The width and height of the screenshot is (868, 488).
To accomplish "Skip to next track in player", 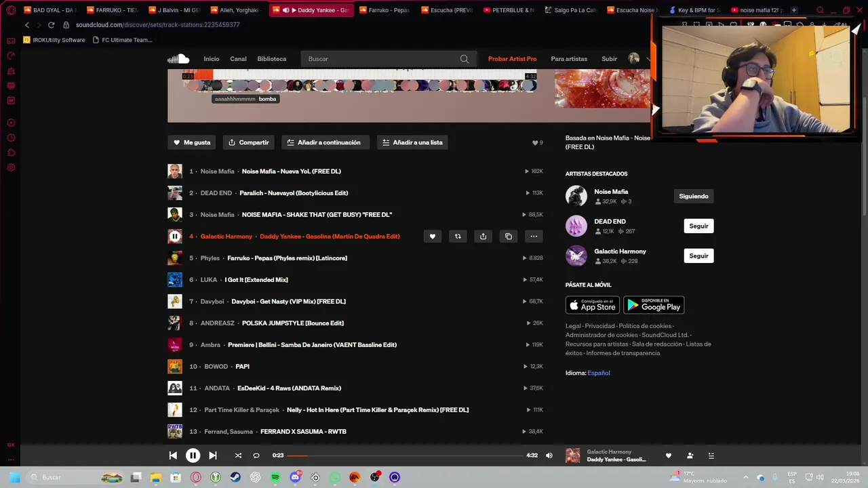I will [x=212, y=455].
